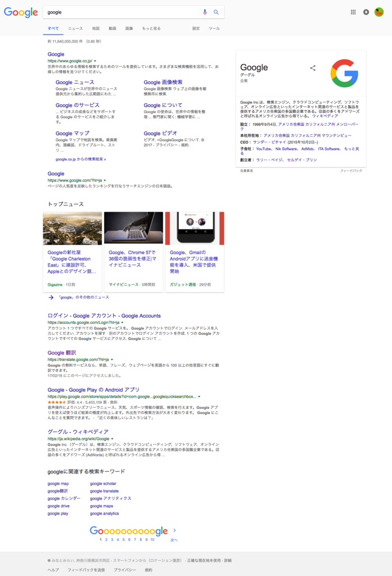Open the Google マップ sitelink
This screenshot has height=576, width=392.
click(x=73, y=133)
